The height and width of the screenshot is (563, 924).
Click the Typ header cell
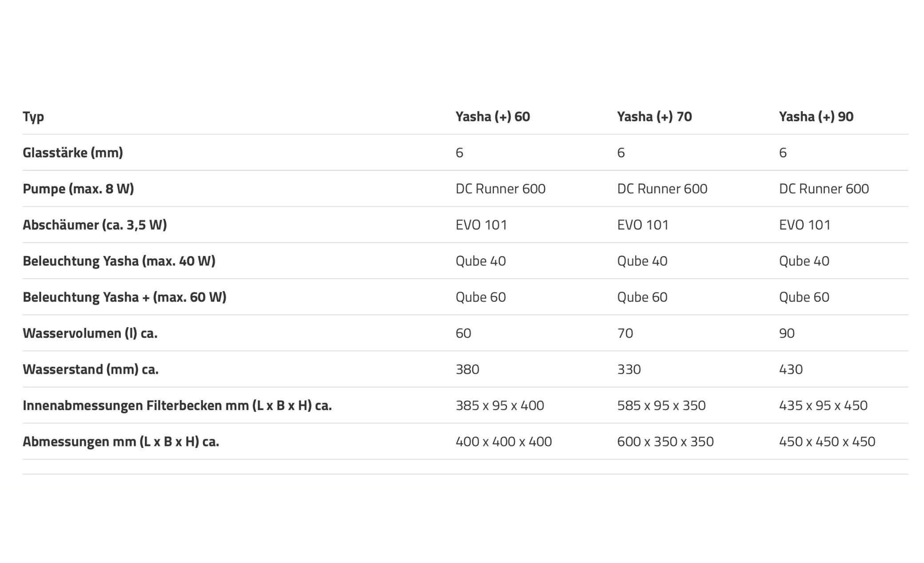tap(33, 116)
